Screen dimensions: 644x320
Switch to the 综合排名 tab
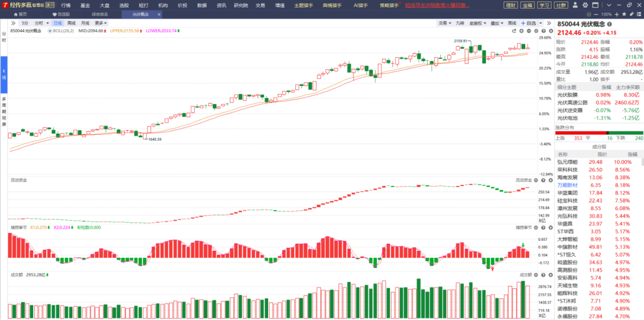coord(100,14)
